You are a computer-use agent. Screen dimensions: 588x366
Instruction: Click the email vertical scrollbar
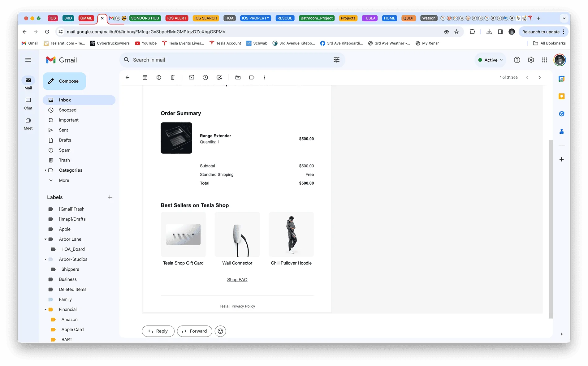[551, 229]
